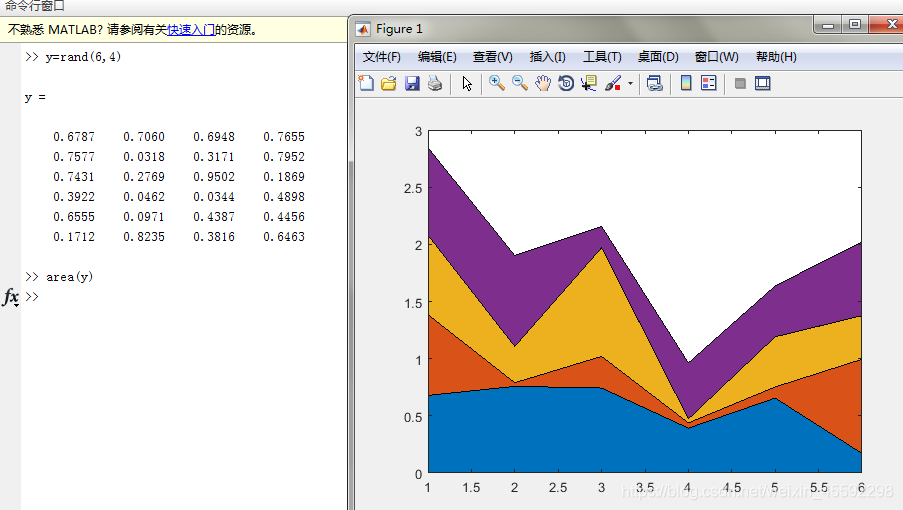Open the 文件(F) menu
Screen dimensions: 903x510
[x=381, y=57]
